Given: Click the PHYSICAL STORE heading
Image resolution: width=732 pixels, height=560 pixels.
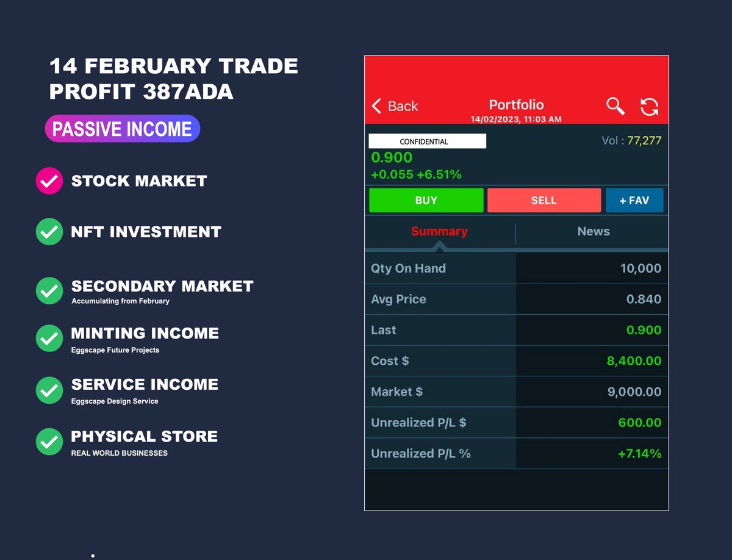Looking at the screenshot, I should (144, 437).
